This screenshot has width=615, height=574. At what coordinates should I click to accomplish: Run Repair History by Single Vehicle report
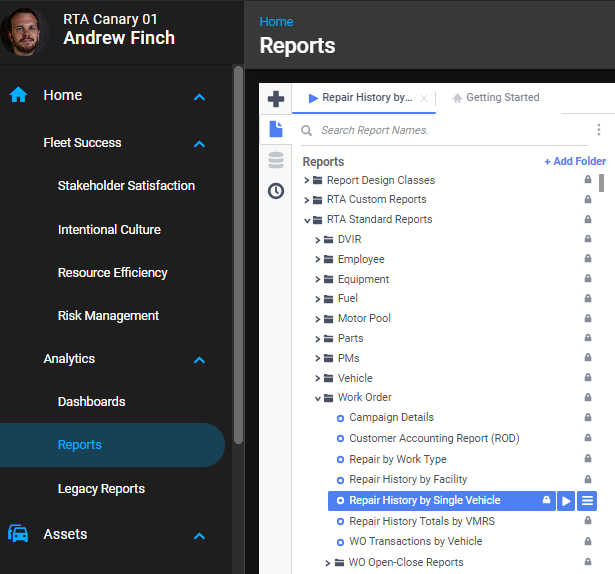click(x=566, y=501)
